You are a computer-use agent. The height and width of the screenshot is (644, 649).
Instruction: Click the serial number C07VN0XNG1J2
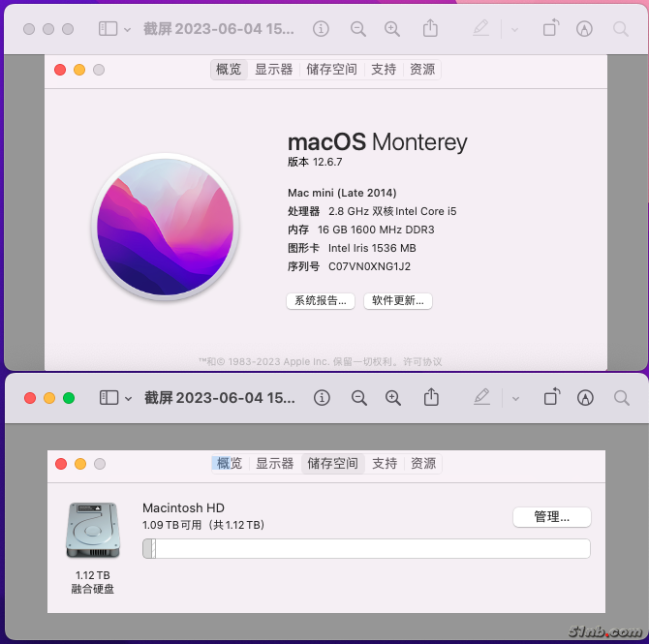point(370,266)
